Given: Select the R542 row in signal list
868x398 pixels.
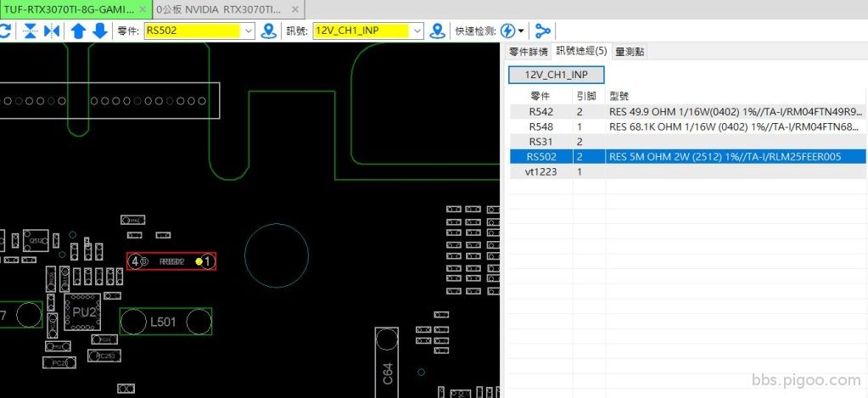Looking at the screenshot, I should click(x=540, y=111).
